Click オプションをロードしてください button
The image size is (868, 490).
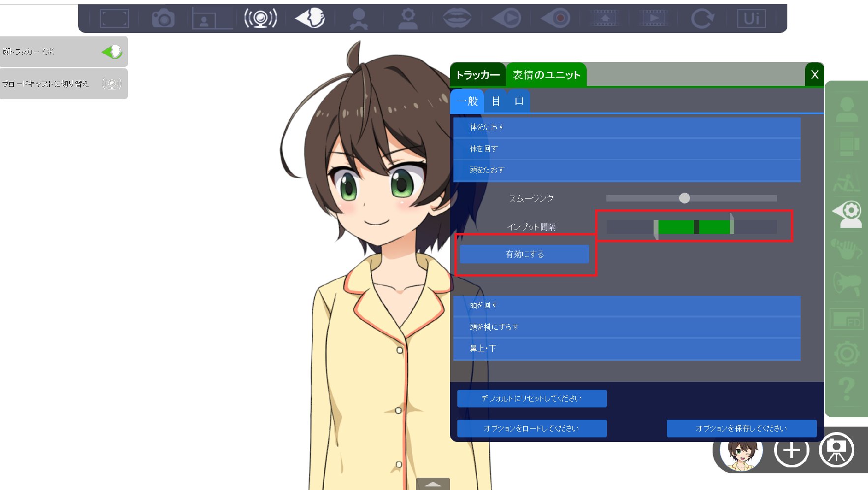click(532, 429)
